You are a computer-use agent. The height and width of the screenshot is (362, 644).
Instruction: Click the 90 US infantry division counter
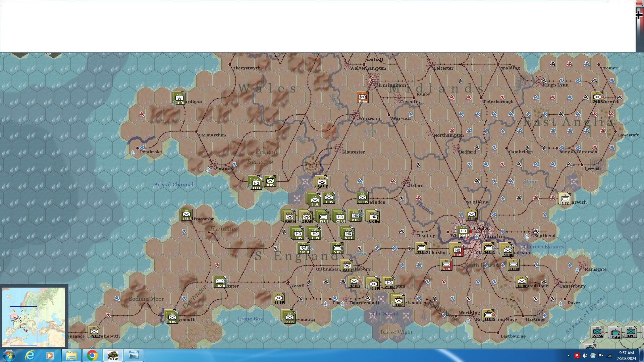363,198
